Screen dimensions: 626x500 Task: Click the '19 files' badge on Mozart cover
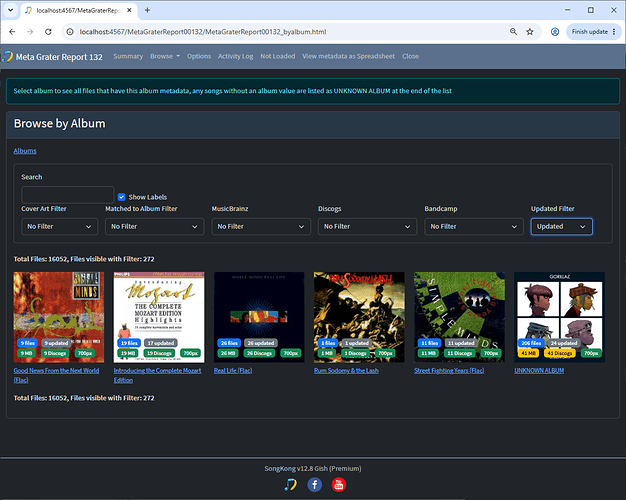click(129, 343)
